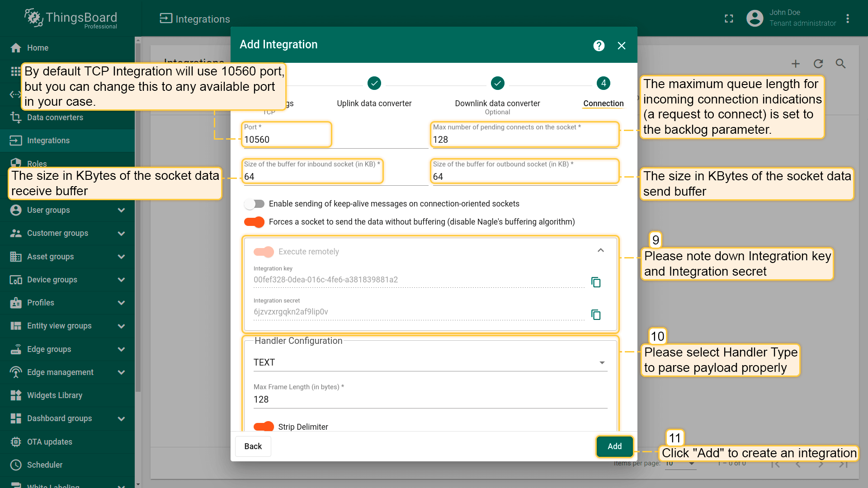This screenshot has height=488, width=868.
Task: Open the Handler Type TEXT dropdown
Action: pos(430,362)
